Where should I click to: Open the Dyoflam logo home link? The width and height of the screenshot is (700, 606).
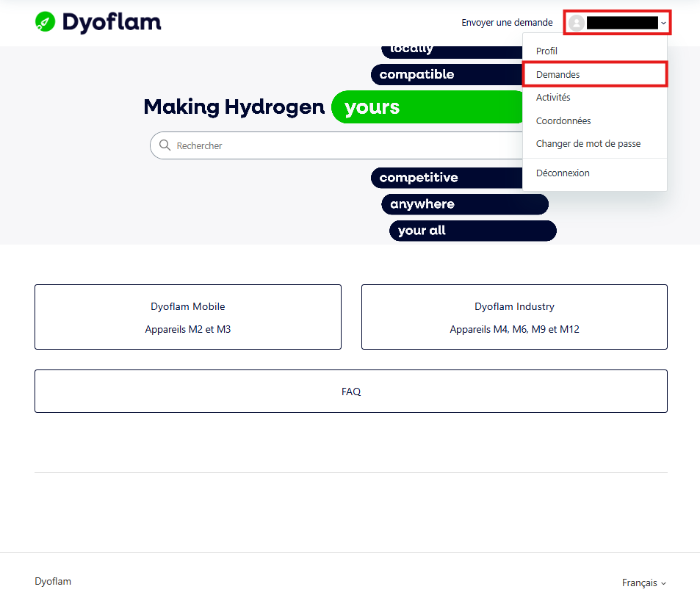pos(98,22)
